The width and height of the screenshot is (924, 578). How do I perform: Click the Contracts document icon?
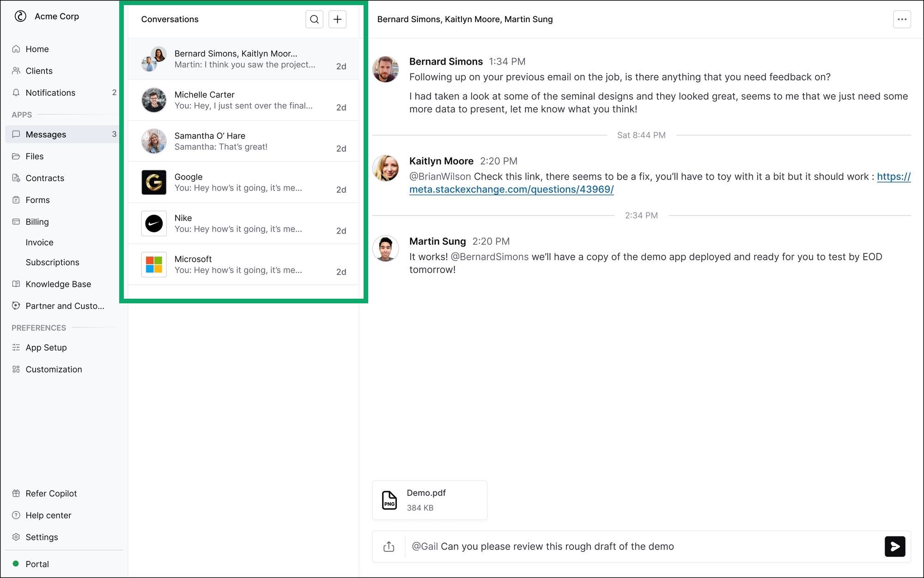[x=16, y=178]
